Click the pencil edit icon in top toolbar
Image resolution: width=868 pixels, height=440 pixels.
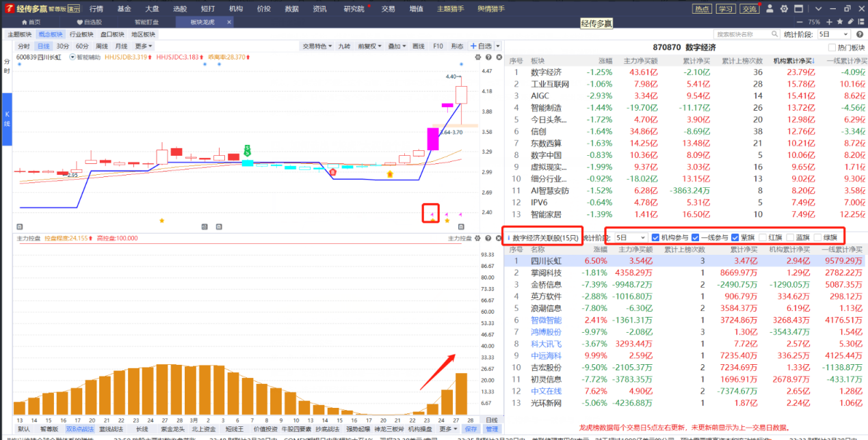[x=850, y=22]
